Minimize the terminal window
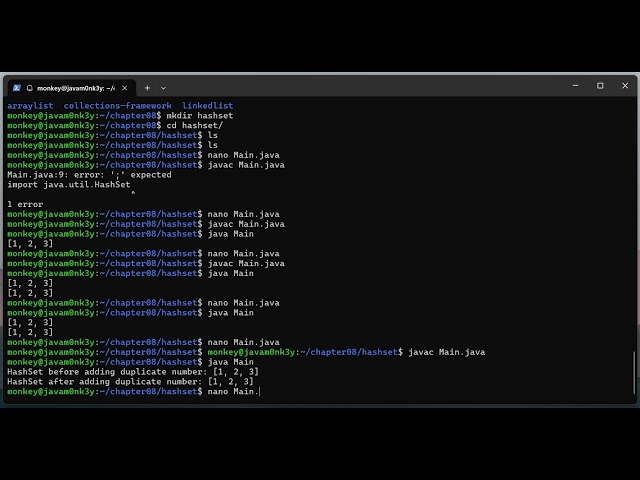640x480 pixels. [576, 86]
